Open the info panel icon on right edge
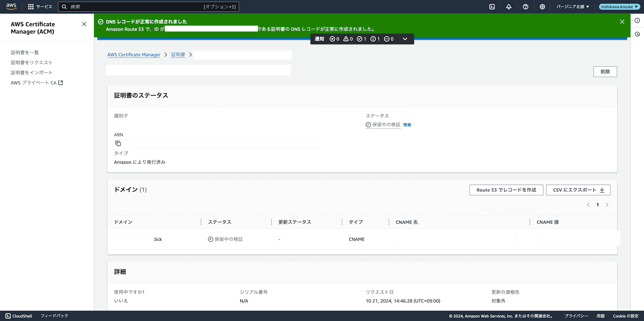This screenshot has height=321, width=644. (637, 21)
